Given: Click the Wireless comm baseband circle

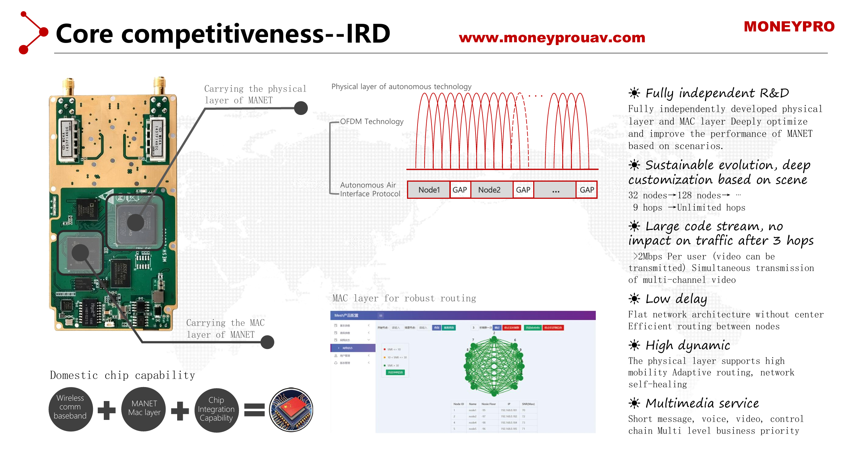Looking at the screenshot, I should pyautogui.click(x=71, y=409).
